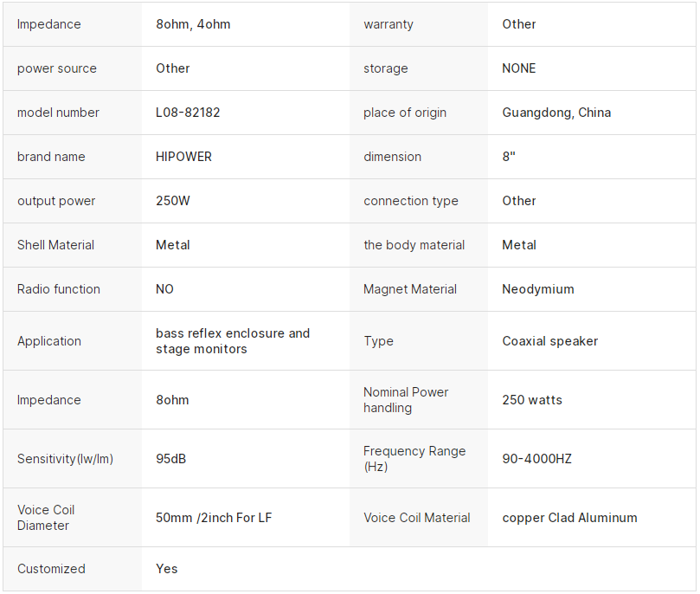Click the output power 250W value
Viewport: 700px width, 594px height.
pyautogui.click(x=173, y=201)
